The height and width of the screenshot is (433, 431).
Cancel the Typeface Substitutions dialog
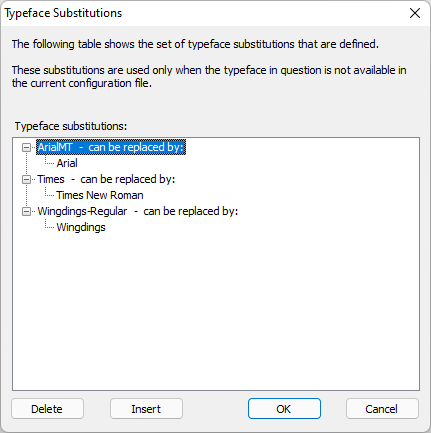pos(382,409)
